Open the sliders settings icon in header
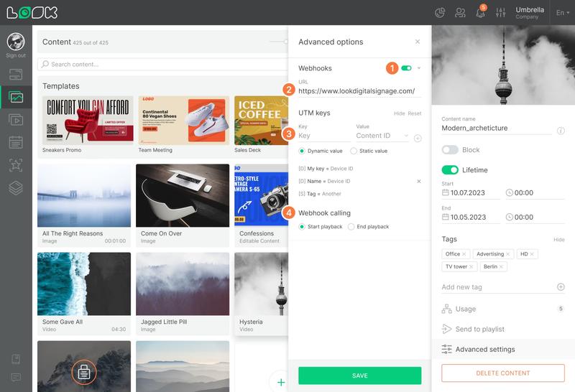The width and height of the screenshot is (575, 392). (500, 13)
